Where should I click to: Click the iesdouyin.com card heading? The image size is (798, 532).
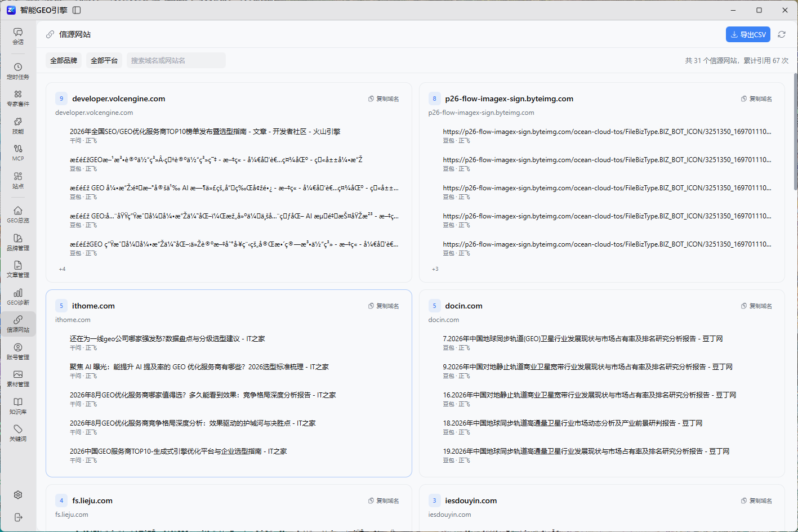[471, 500]
